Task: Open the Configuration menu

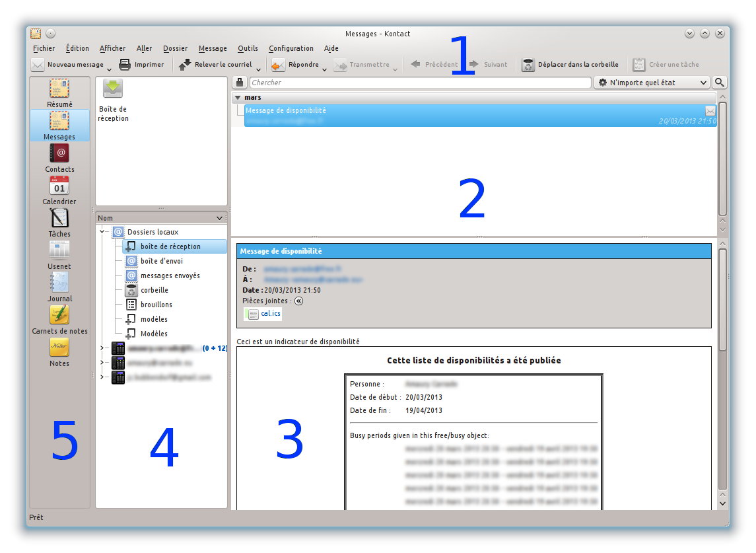Action: point(291,48)
